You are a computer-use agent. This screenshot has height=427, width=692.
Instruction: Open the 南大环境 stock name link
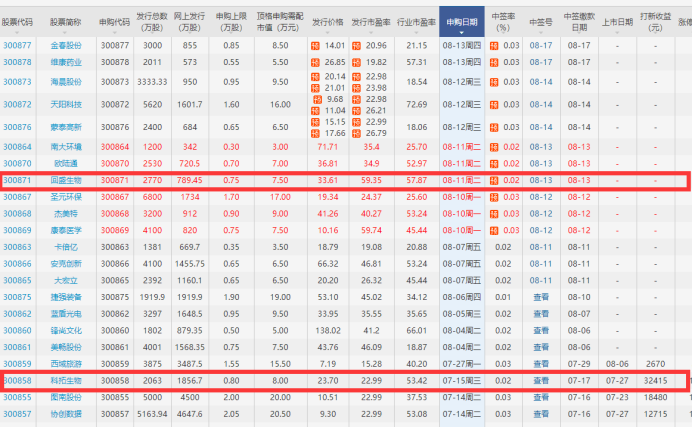coord(66,147)
